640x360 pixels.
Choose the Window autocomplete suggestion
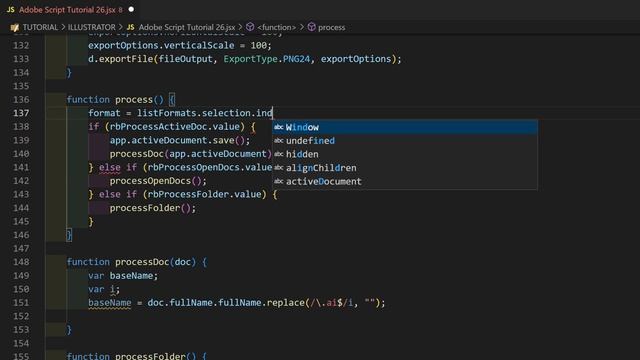(x=405, y=127)
